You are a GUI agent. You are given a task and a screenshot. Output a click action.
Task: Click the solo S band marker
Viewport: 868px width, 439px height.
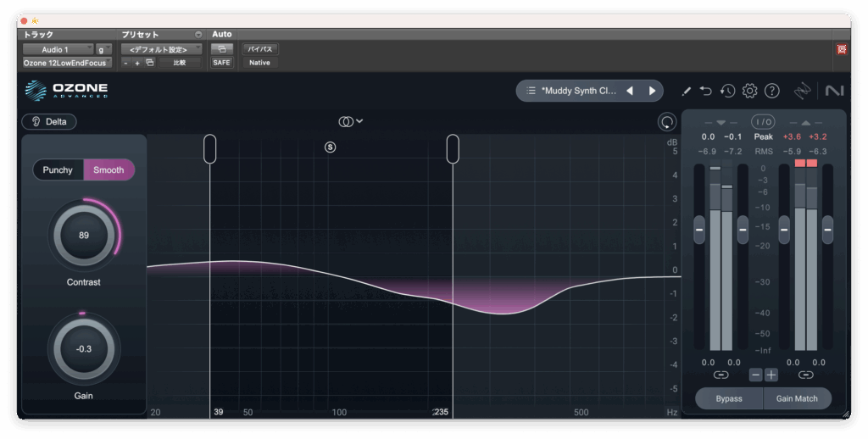tap(331, 147)
